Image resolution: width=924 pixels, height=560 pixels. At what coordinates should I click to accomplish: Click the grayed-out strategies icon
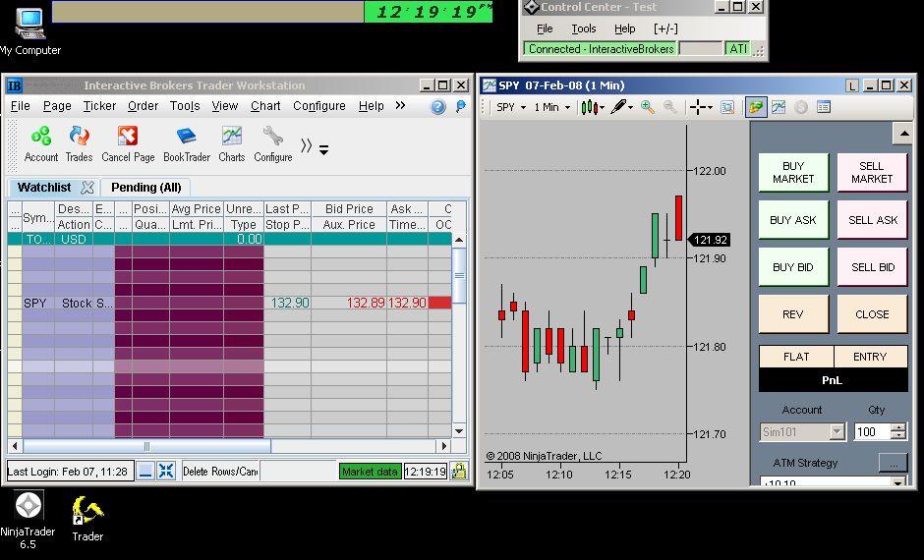(x=801, y=107)
